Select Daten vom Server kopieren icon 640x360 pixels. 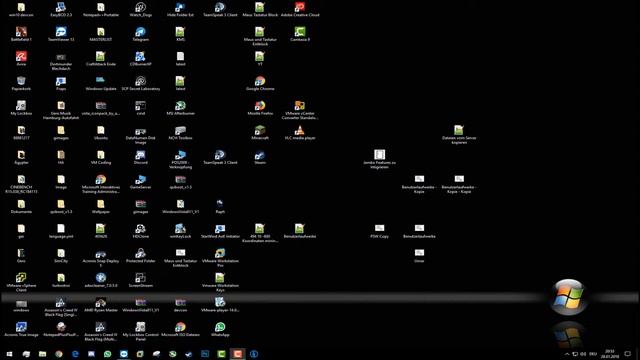459,135
